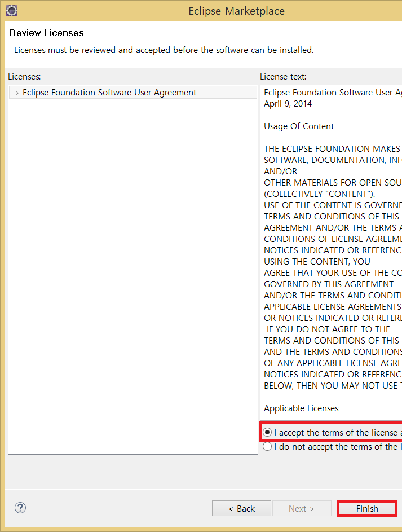402x532 pixels.
Task: Click the 'Eclipse Marketplace' window title
Action: (237, 11)
